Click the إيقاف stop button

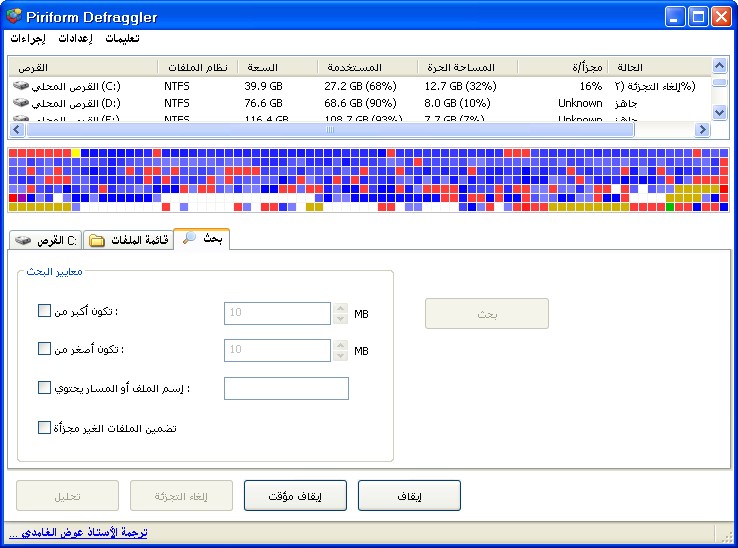click(x=409, y=496)
